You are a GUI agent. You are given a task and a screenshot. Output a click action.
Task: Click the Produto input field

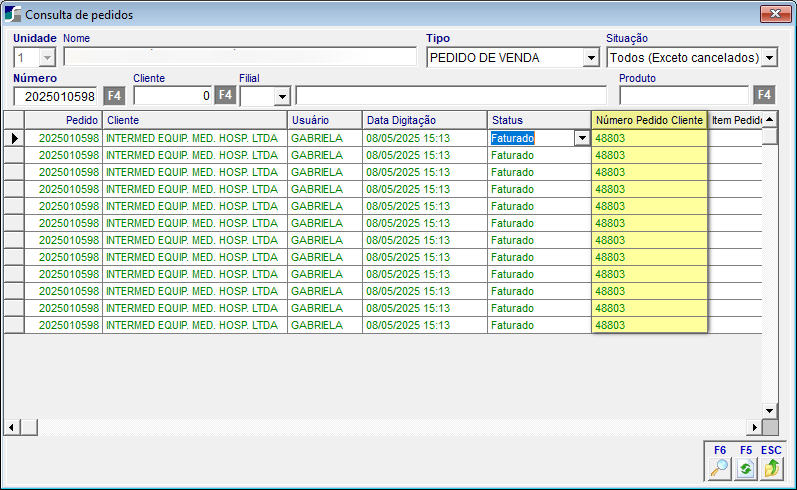tap(684, 96)
